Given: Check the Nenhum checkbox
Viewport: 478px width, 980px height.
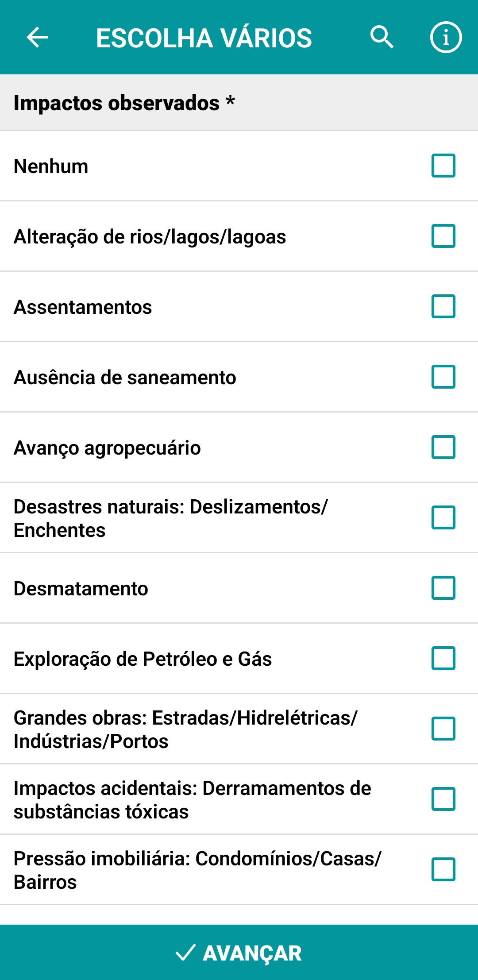Looking at the screenshot, I should pos(443,166).
